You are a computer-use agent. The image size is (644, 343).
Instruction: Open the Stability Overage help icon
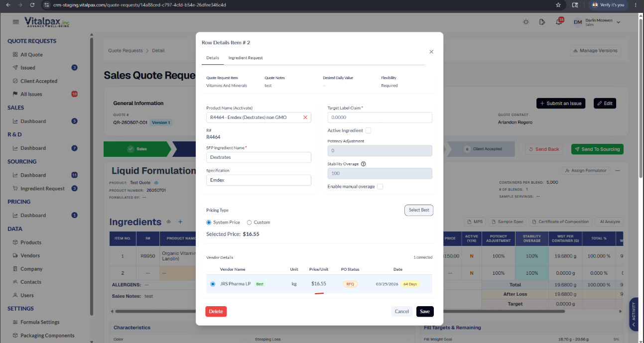(363, 164)
